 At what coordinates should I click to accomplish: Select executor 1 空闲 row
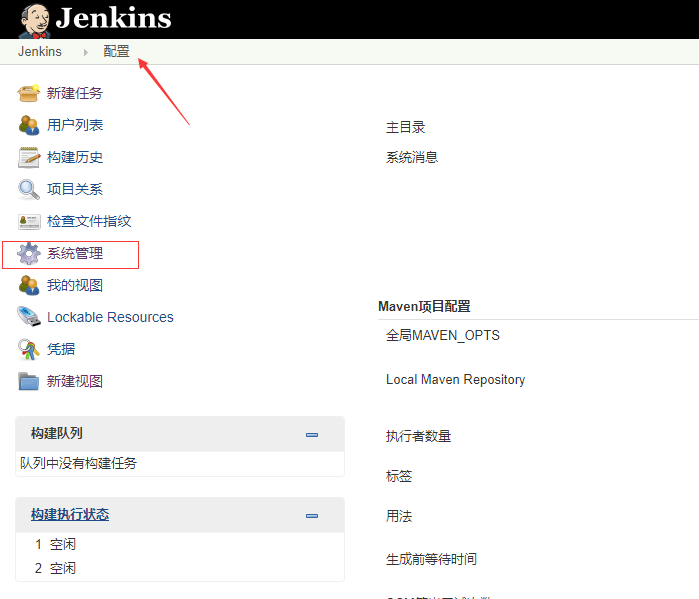[180, 544]
